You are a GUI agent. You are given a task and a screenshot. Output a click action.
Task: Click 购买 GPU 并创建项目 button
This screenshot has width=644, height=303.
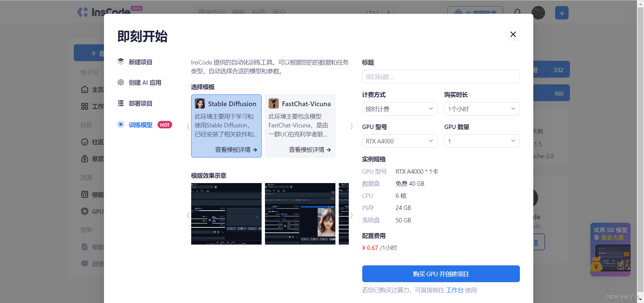click(441, 274)
